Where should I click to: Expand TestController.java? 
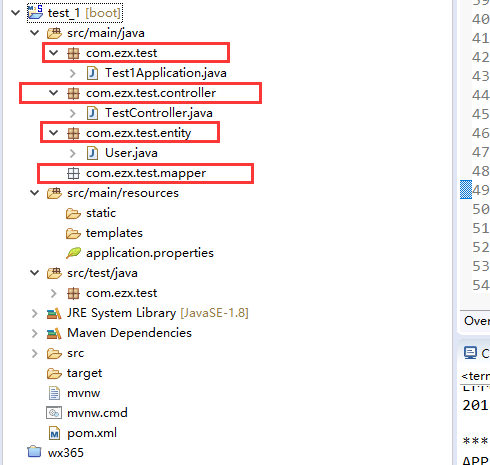point(72,113)
